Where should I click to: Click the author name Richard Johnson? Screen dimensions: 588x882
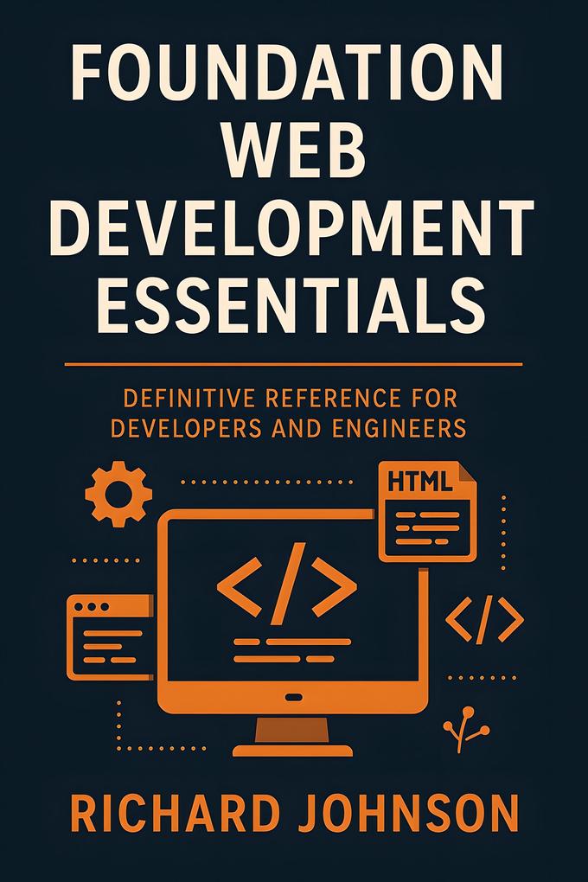coord(294,814)
